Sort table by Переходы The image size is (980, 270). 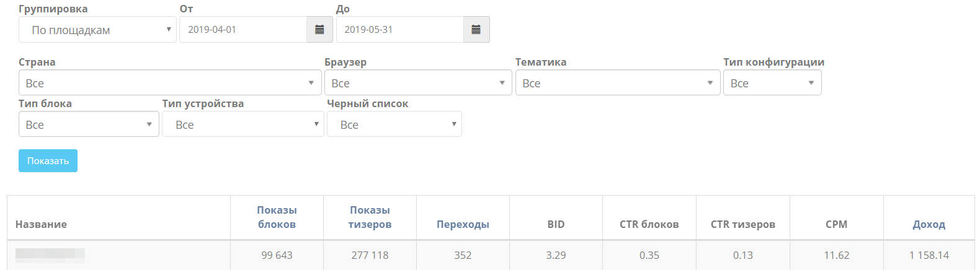[463, 224]
